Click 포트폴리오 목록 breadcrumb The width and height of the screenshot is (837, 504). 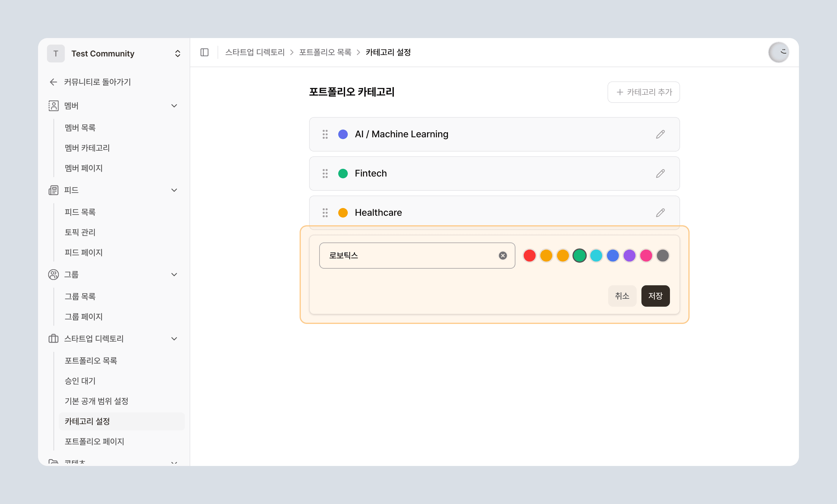(325, 52)
